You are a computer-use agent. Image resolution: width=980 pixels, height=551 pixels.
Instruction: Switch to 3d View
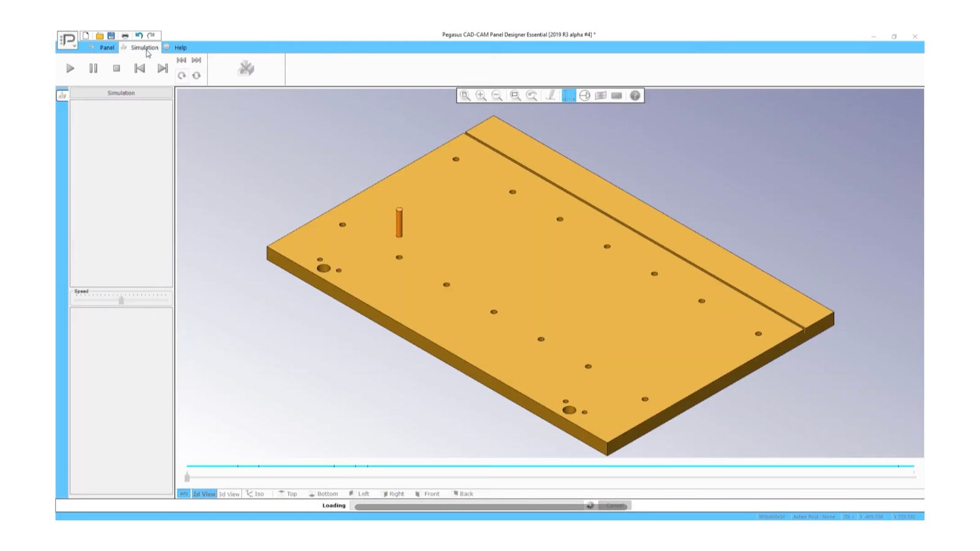[x=229, y=493]
